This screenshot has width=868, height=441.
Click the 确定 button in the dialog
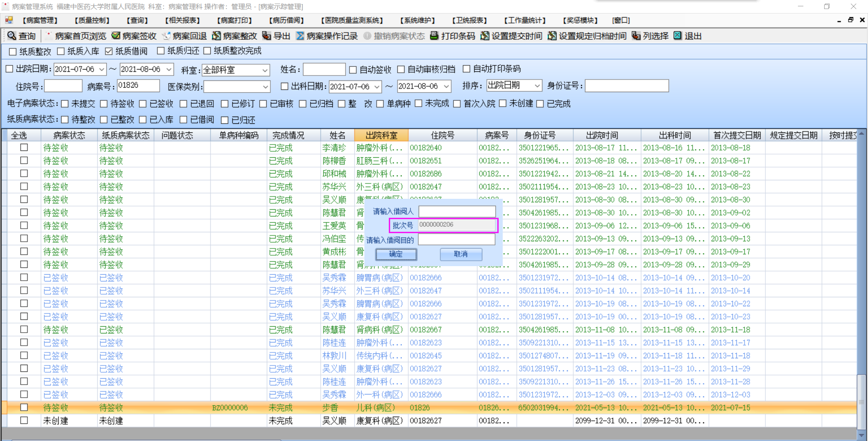click(x=396, y=254)
